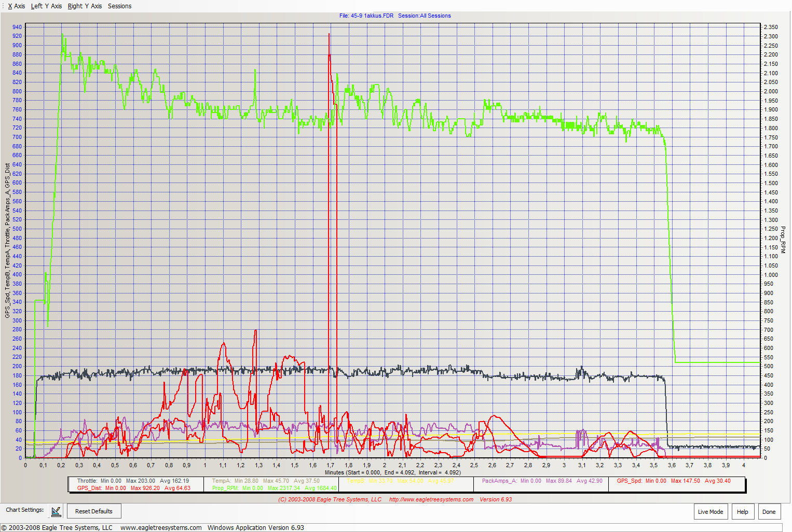The height and width of the screenshot is (532, 792).
Task: Open the Right Y Axis menu
Action: tap(85, 6)
